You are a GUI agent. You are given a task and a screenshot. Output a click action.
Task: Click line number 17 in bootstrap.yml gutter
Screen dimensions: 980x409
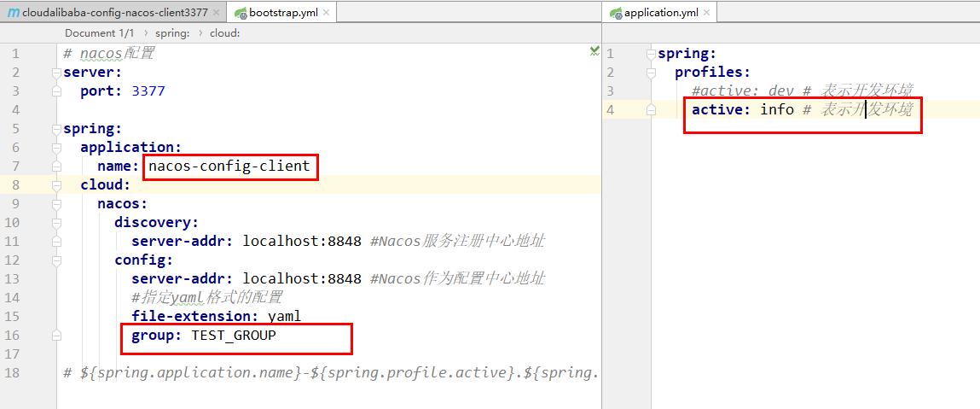[x=13, y=354]
